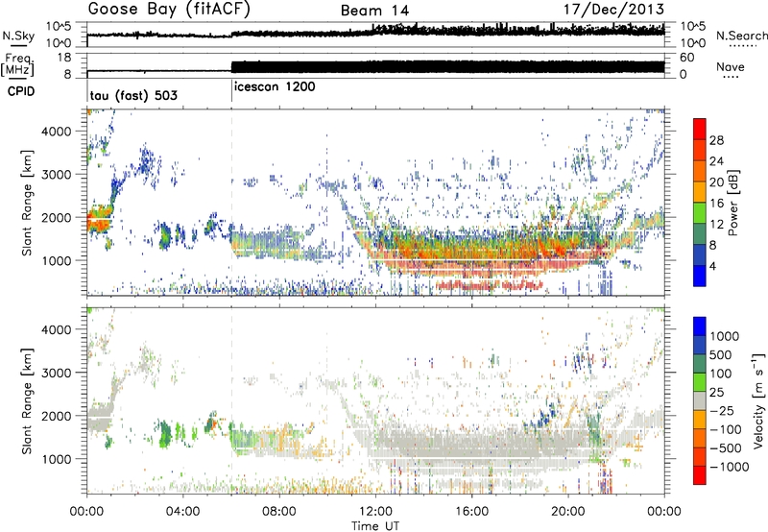Screen dimensions: 768x532
Task: Click the '500' label on the Velocity colorbar
Action: (x=721, y=355)
